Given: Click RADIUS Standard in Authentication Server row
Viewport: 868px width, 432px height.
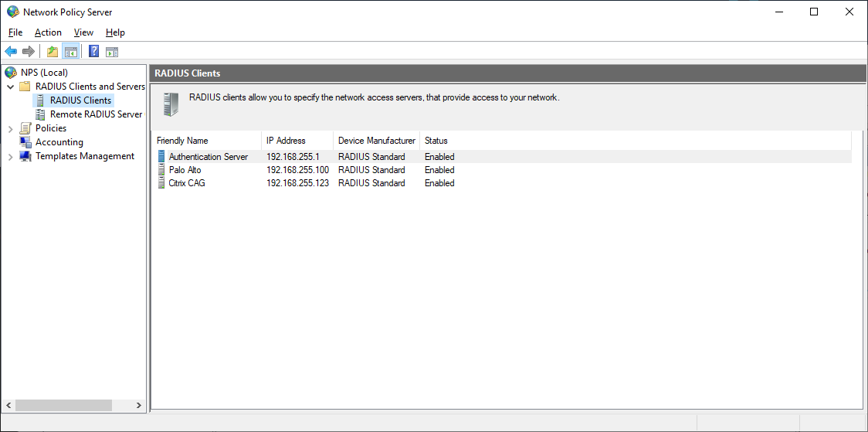Looking at the screenshot, I should (x=371, y=157).
